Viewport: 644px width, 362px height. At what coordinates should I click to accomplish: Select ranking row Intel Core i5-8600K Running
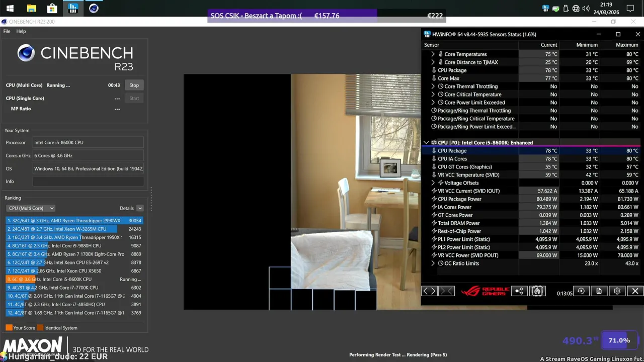74,279
